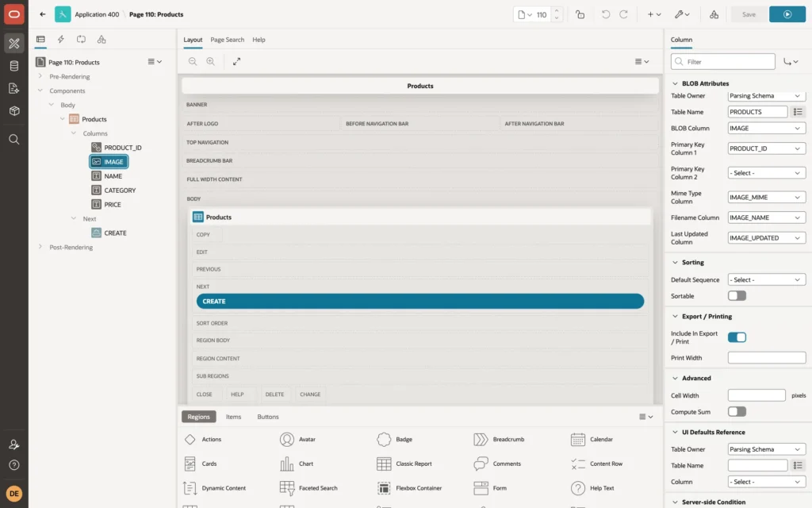Open the Filename Column dropdown
The height and width of the screenshot is (508, 812).
(767, 217)
